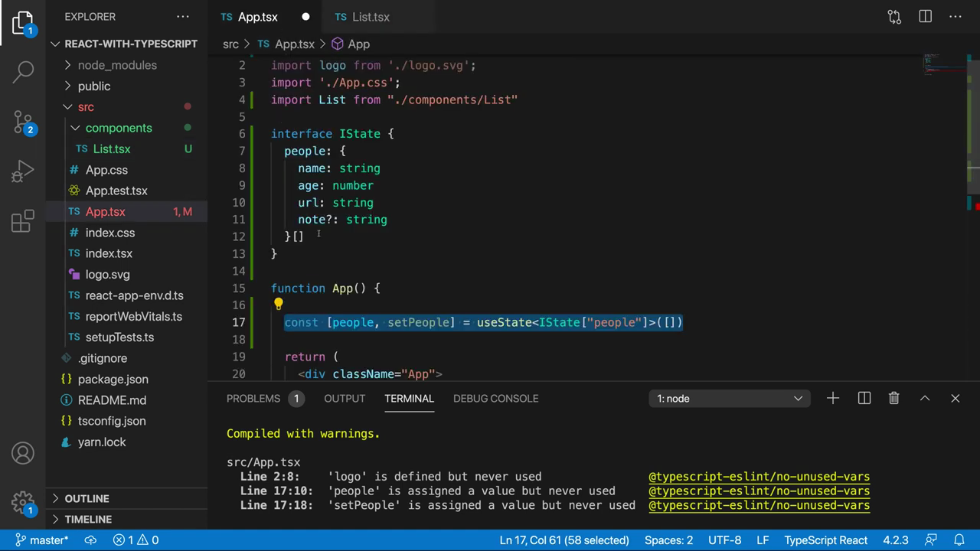
Task: Open the Run and Debug view
Action: click(x=23, y=171)
